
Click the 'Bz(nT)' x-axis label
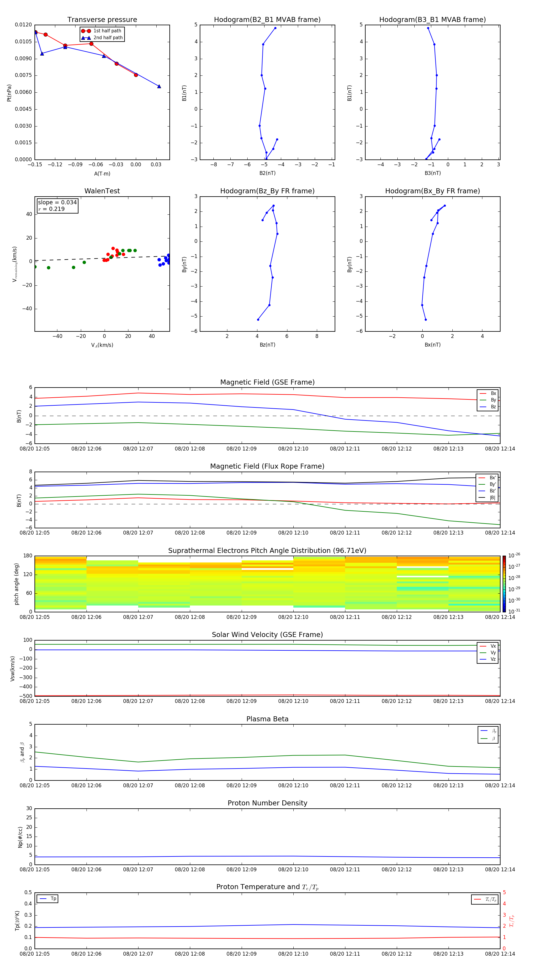pos(267,345)
